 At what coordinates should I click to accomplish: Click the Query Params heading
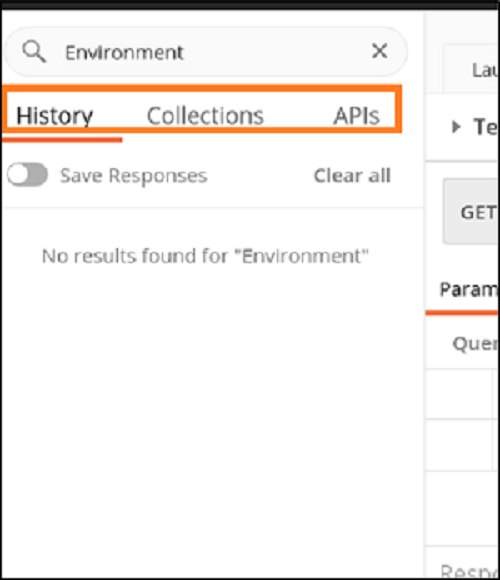click(x=476, y=344)
